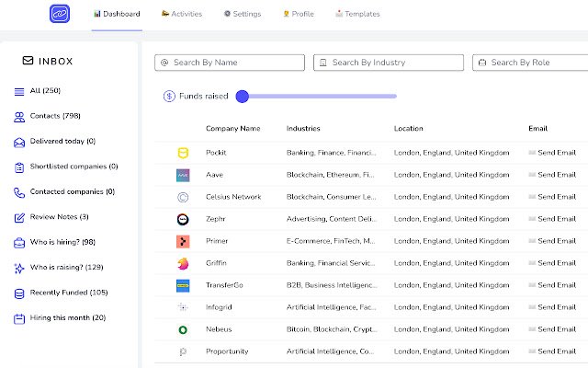Send Email to TransferGo

pos(552,285)
